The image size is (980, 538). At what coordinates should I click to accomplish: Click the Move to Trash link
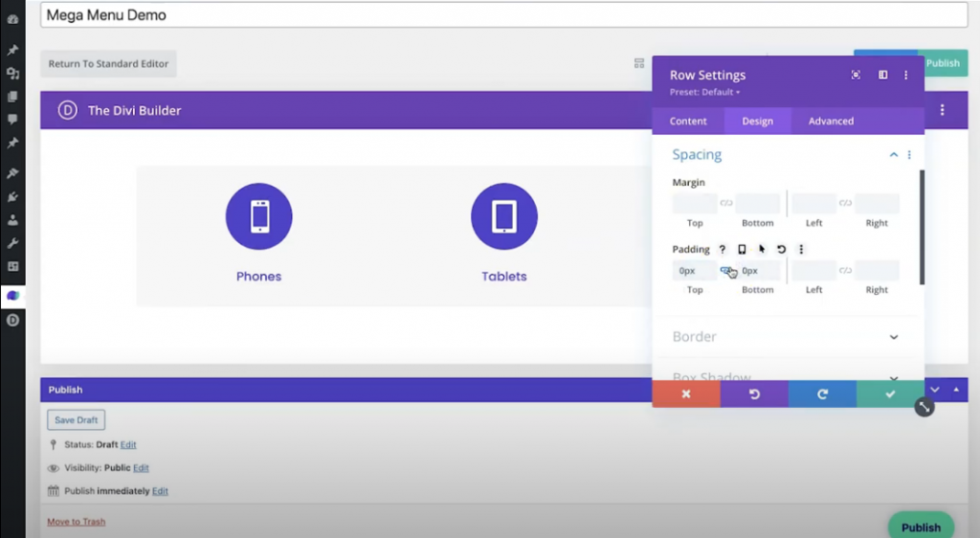(x=77, y=522)
